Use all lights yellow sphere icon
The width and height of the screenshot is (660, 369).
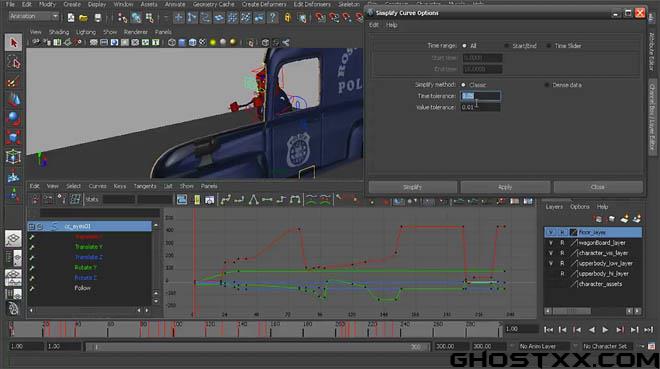point(213,42)
